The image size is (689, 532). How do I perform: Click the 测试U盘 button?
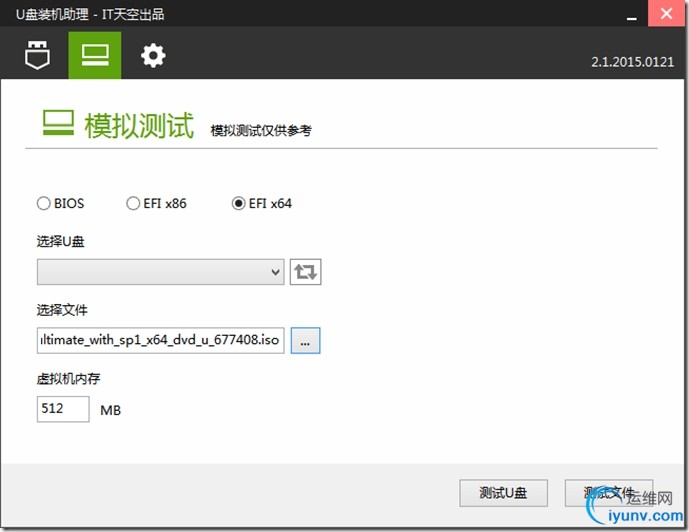click(x=504, y=493)
